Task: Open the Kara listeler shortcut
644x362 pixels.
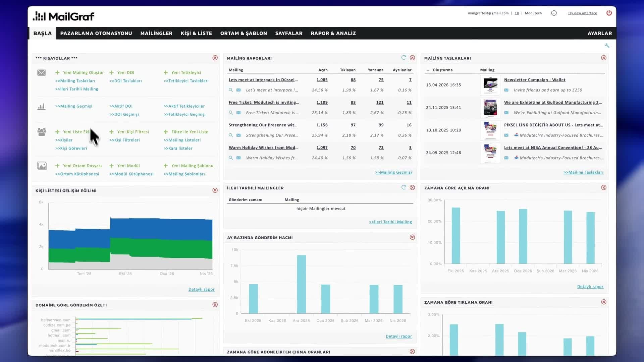Action: 178,148
